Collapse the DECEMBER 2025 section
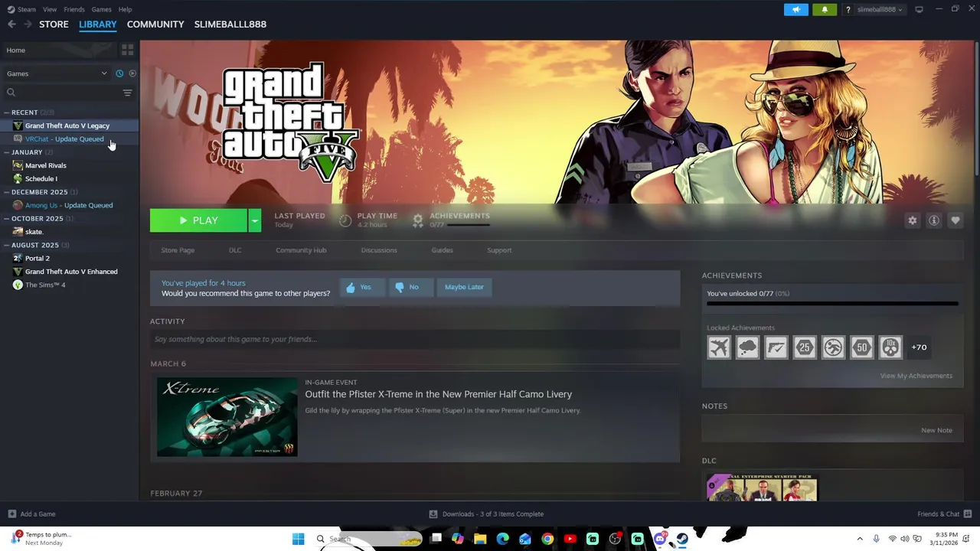Image resolution: width=980 pixels, height=551 pixels. pyautogui.click(x=40, y=192)
